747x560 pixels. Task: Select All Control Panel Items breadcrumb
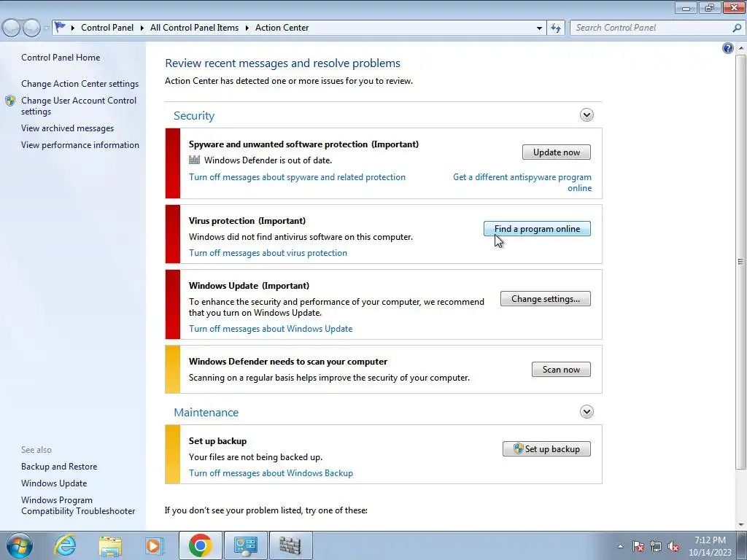(x=194, y=28)
